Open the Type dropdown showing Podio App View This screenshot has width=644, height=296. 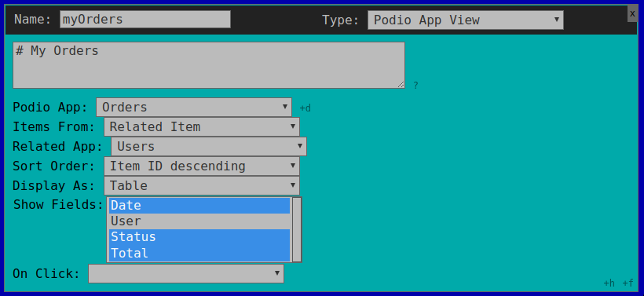coord(466,20)
